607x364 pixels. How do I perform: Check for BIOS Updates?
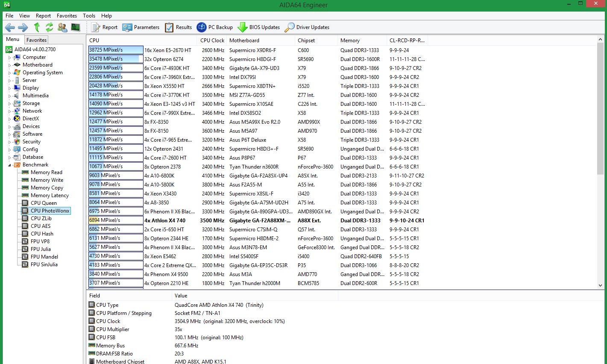259,27
